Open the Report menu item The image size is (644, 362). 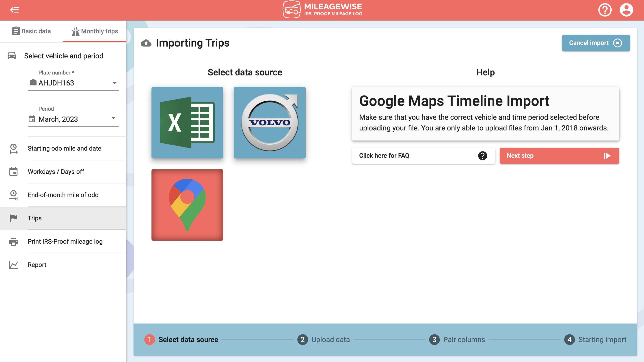(37, 264)
